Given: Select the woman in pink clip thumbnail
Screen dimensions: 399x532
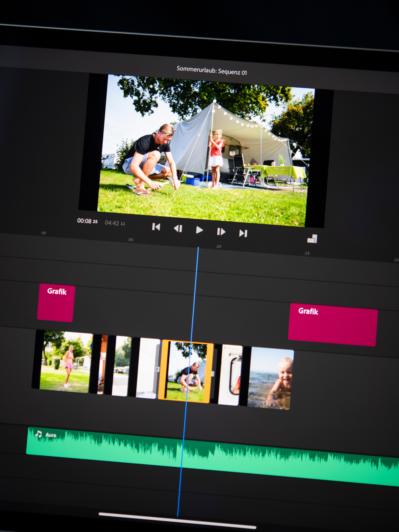Looking at the screenshot, I should [62, 361].
